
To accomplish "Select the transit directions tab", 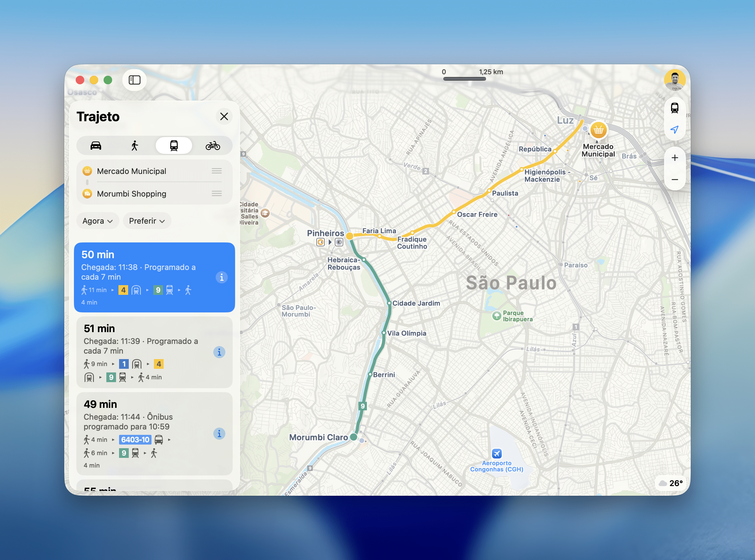I will coord(174,146).
